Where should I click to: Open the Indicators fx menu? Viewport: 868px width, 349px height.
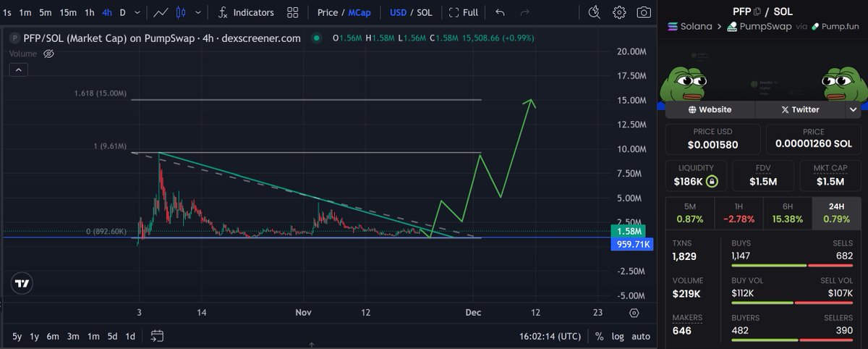246,12
